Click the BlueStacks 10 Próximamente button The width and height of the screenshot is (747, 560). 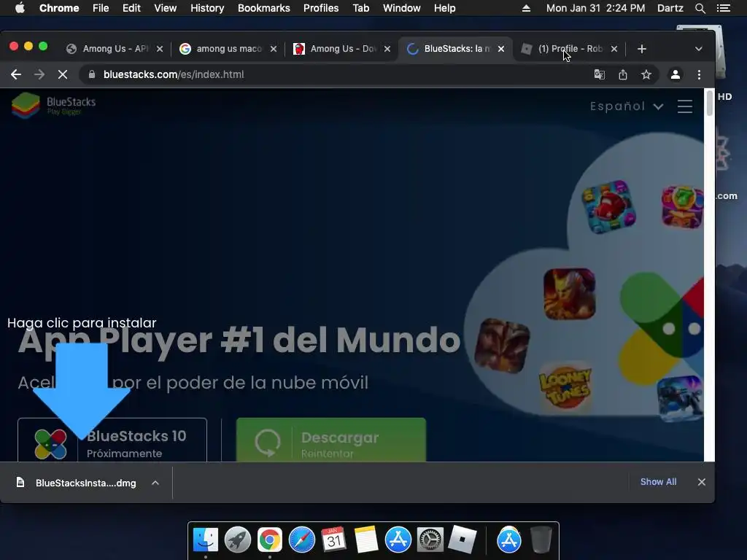(112, 440)
